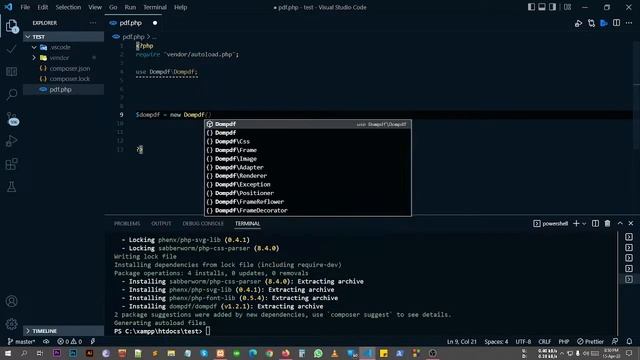640x360 pixels.
Task: Select pdf.php in the Explorer tree
Action: [x=64, y=89]
